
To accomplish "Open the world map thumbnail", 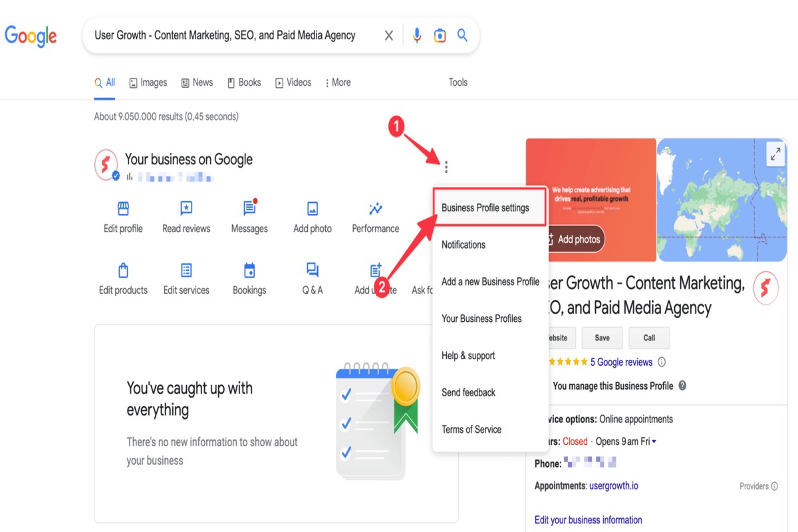I will tap(724, 200).
